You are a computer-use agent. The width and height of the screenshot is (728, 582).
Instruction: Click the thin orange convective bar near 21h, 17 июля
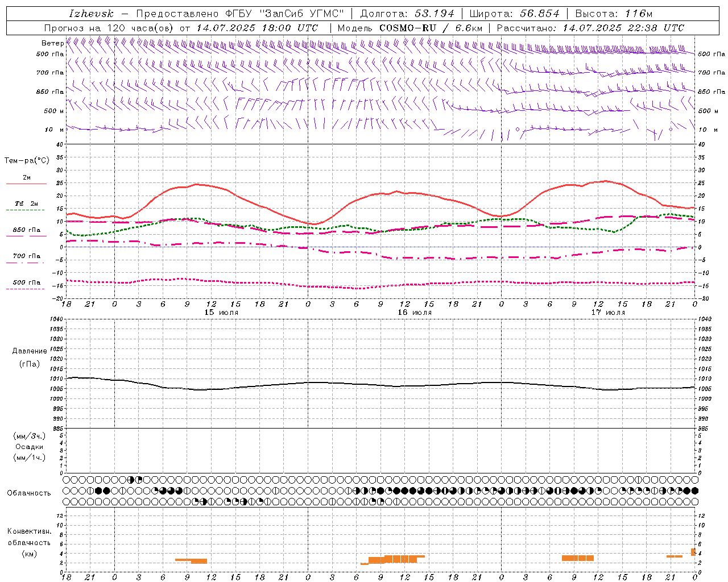point(675,556)
